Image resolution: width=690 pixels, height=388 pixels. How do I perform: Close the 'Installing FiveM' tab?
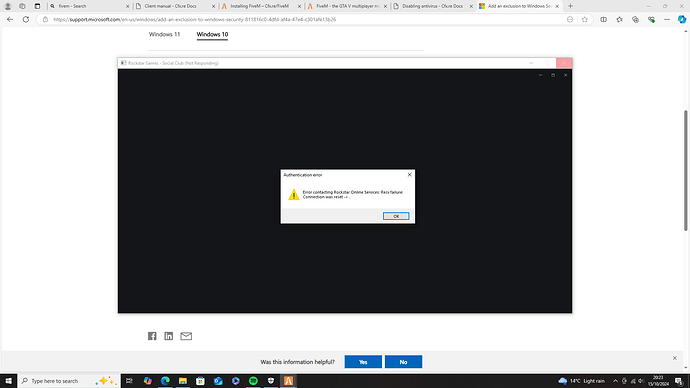(299, 6)
